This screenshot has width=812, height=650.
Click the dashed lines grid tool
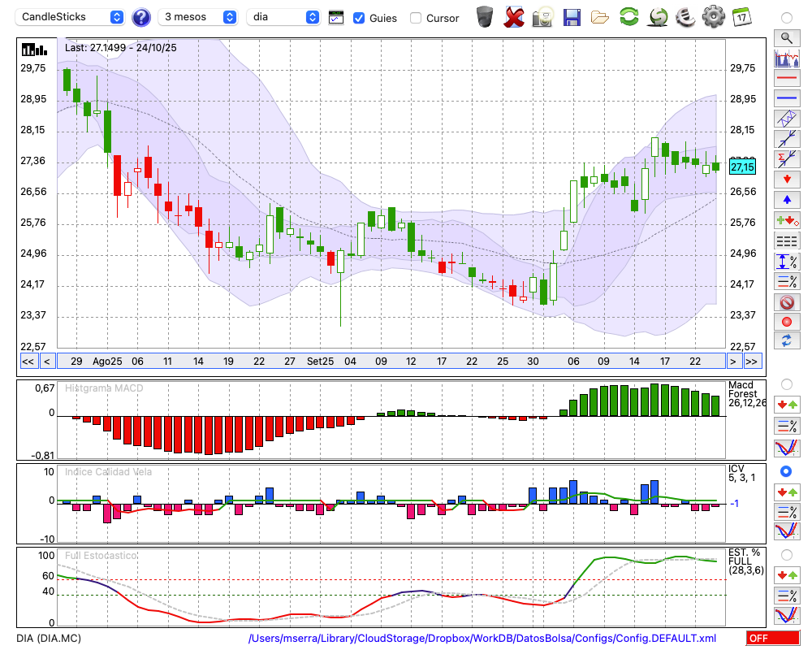[787, 241]
